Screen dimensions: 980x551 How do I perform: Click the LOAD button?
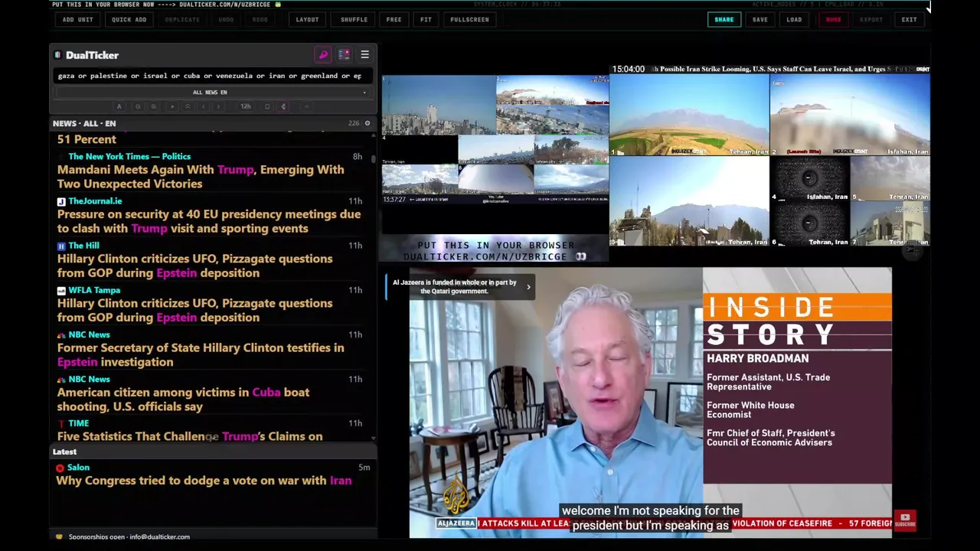coord(794,20)
